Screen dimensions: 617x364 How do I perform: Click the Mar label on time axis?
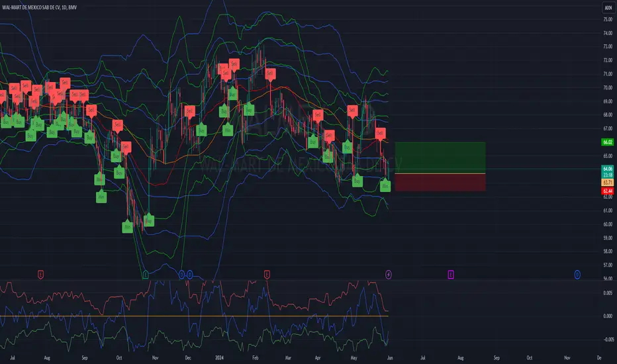(288, 357)
